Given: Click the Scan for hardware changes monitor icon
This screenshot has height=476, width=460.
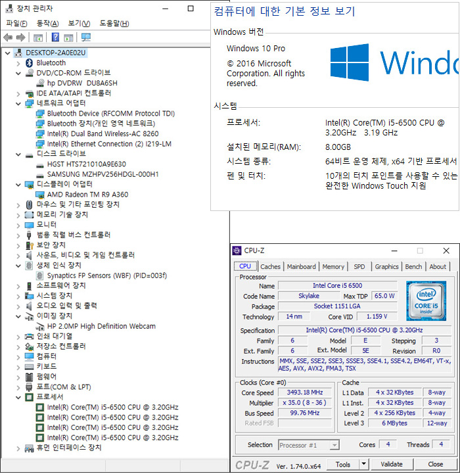Looking at the screenshot, I should click(x=86, y=37).
